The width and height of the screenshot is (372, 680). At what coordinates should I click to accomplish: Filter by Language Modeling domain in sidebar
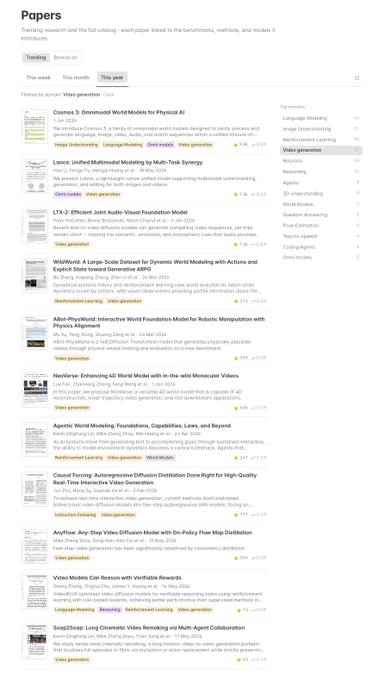(x=321, y=118)
